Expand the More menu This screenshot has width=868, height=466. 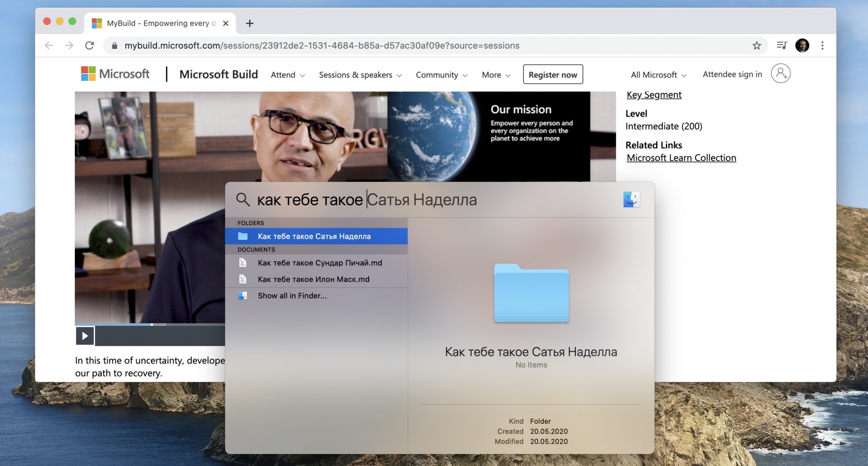[x=496, y=75]
